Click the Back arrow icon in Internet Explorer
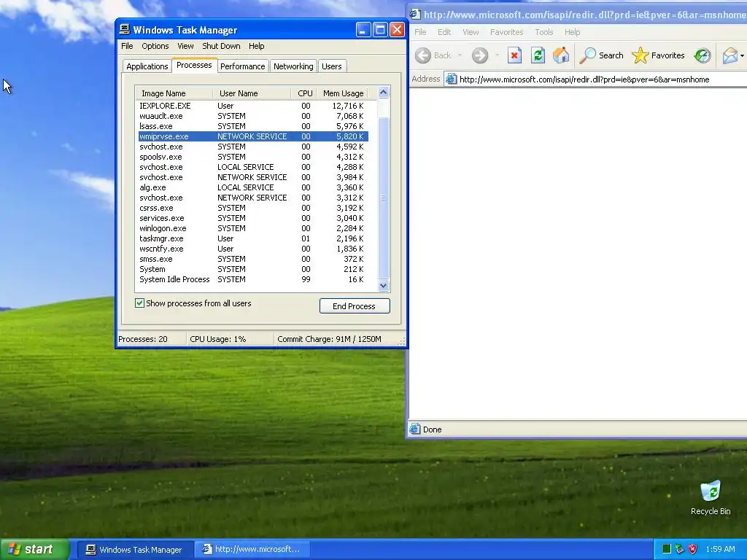The image size is (747, 560). click(x=422, y=55)
